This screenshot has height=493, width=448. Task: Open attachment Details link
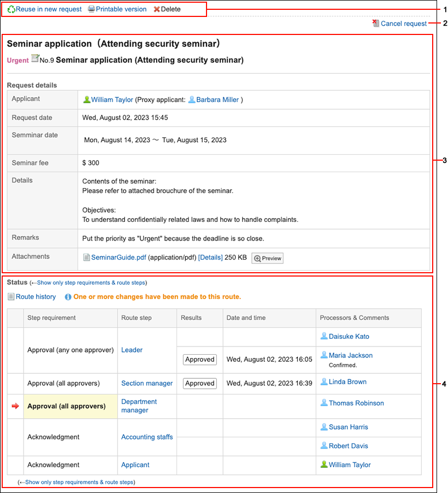click(x=210, y=257)
